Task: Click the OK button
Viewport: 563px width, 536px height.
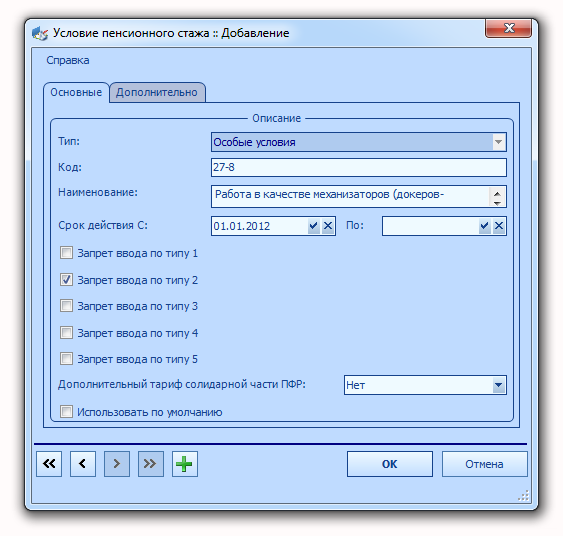Action: click(390, 464)
